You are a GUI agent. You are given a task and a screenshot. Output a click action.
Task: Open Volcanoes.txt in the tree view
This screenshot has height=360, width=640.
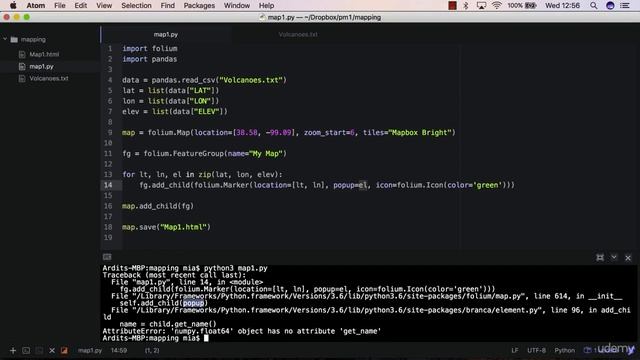(x=49, y=78)
